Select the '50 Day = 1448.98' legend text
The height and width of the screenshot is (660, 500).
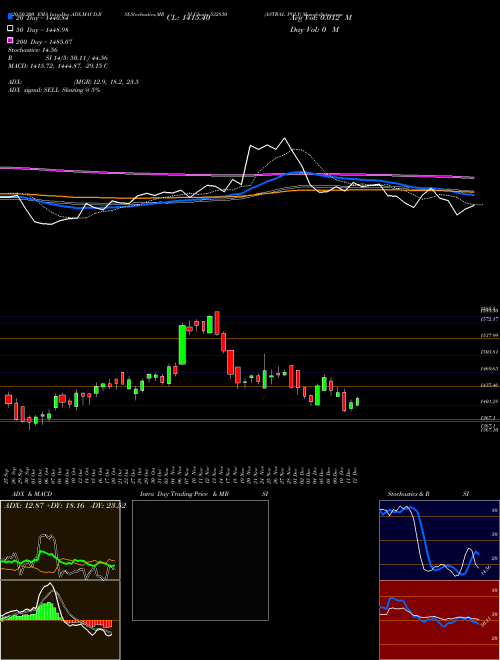point(42,30)
